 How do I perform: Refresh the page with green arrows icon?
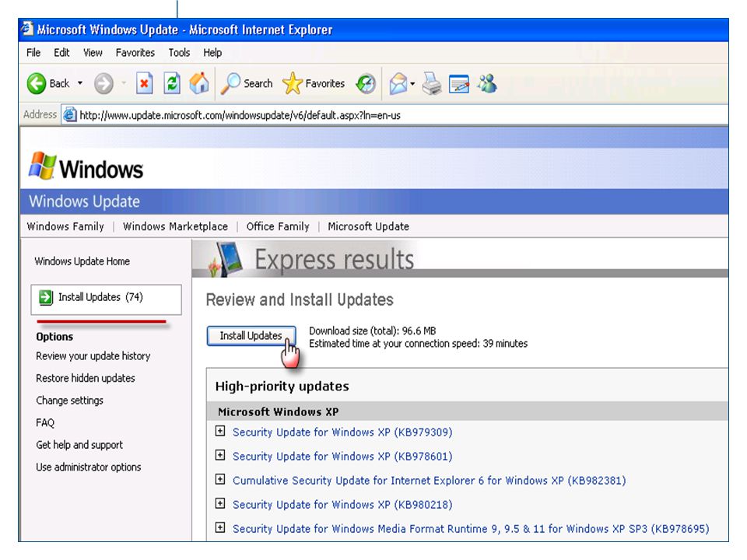(x=171, y=83)
